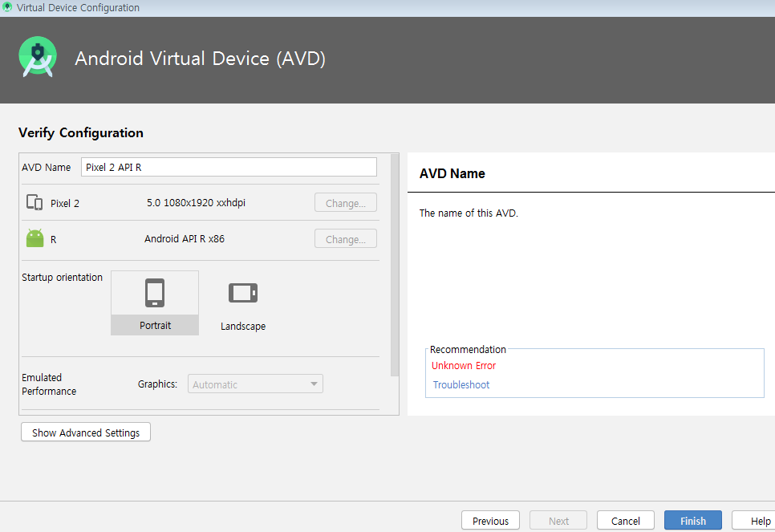Open the Graphics Automatic dropdown
The image size is (775, 532).
[x=255, y=384]
